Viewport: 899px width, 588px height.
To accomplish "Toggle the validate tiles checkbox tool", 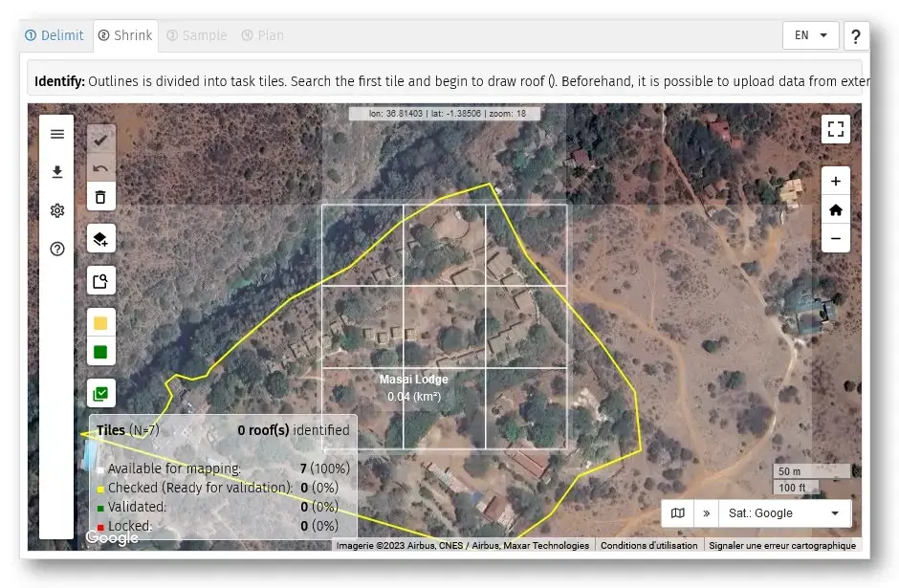I will [100, 392].
